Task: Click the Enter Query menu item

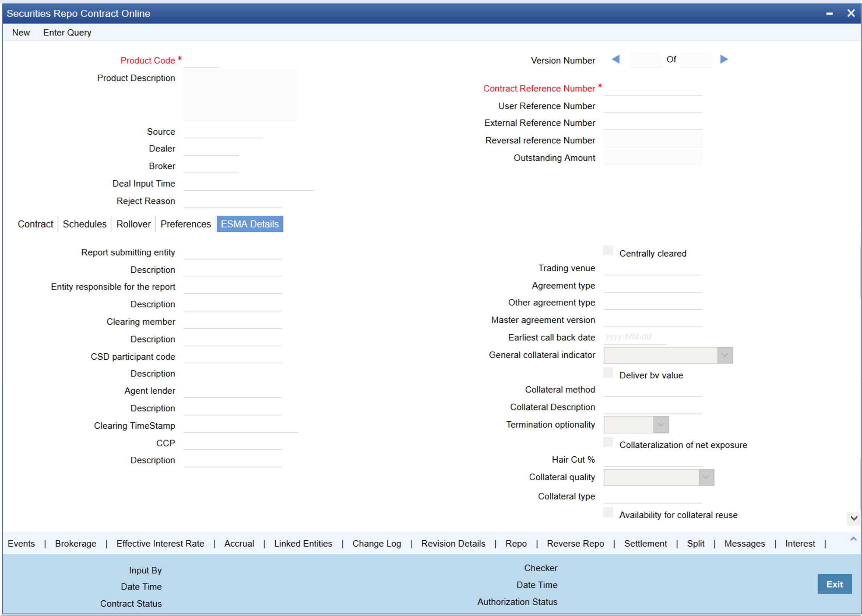Action: 67,32
